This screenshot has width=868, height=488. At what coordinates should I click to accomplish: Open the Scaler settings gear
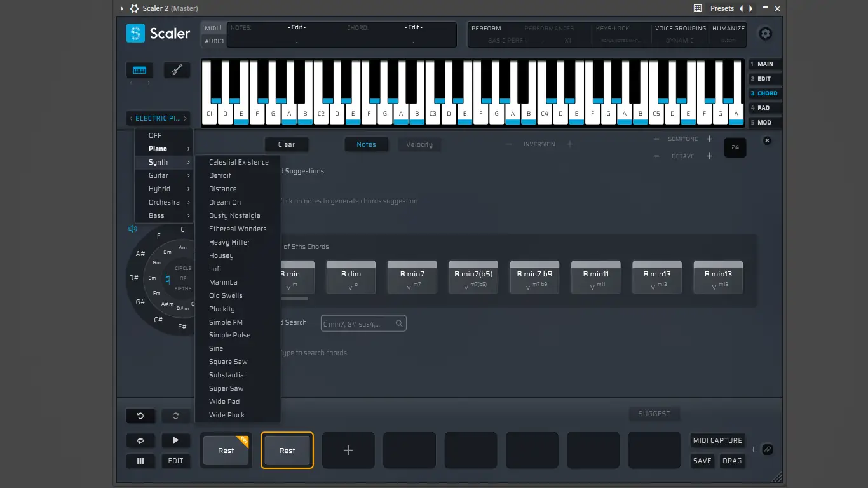tap(766, 34)
